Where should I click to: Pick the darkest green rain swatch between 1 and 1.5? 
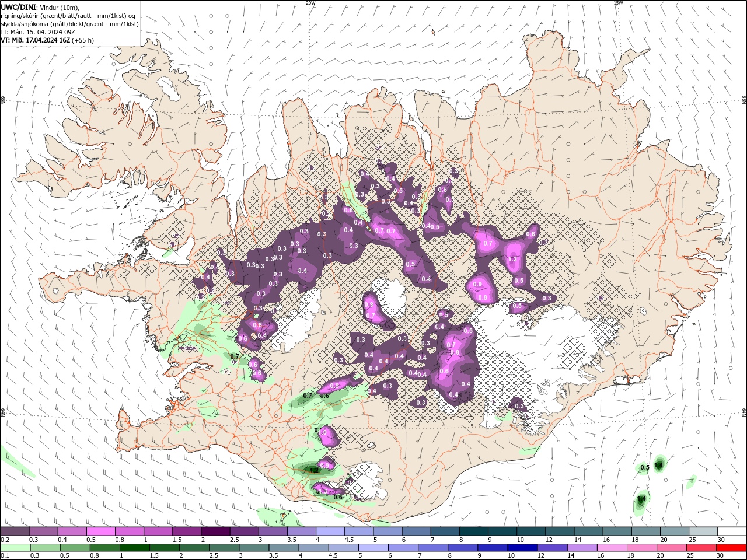point(135,547)
